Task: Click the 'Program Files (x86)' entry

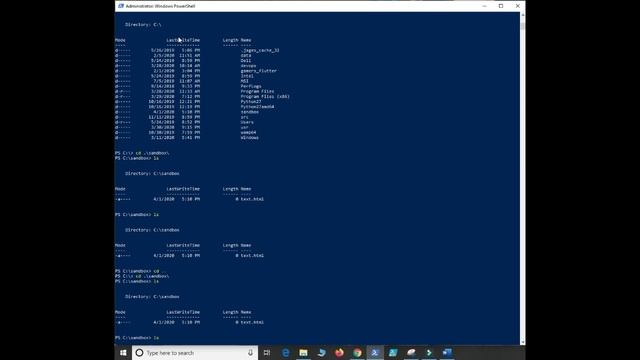Action: pyautogui.click(x=265, y=96)
